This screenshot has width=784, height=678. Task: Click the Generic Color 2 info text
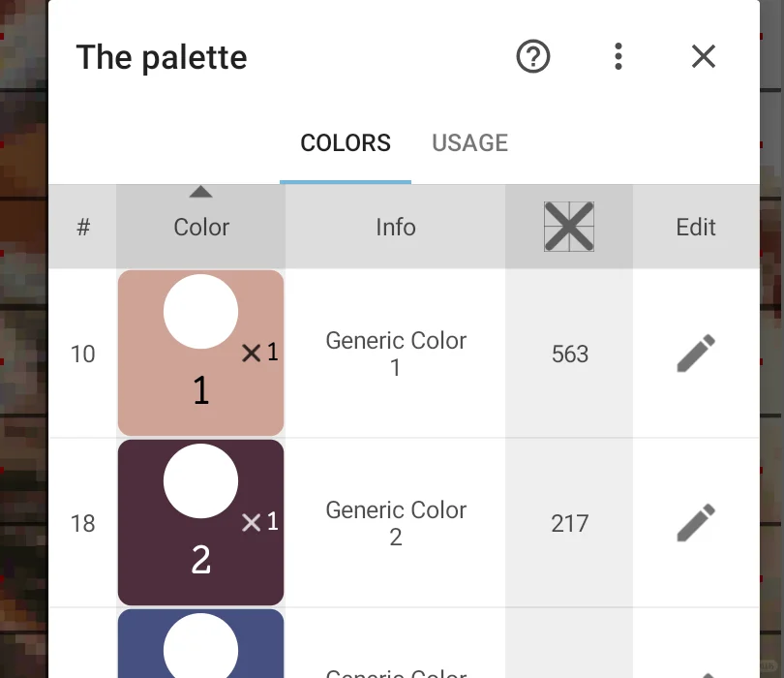tap(396, 523)
